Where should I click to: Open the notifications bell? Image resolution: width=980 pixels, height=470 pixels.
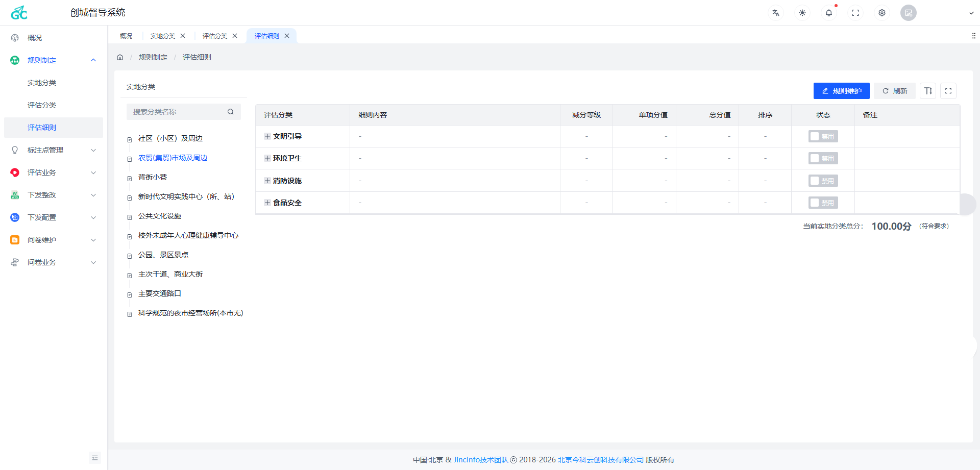point(828,13)
